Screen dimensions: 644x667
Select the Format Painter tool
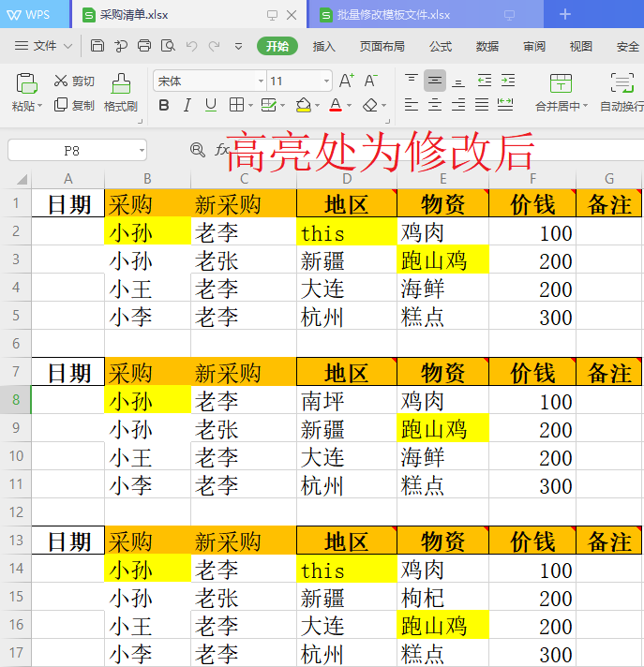point(121,93)
